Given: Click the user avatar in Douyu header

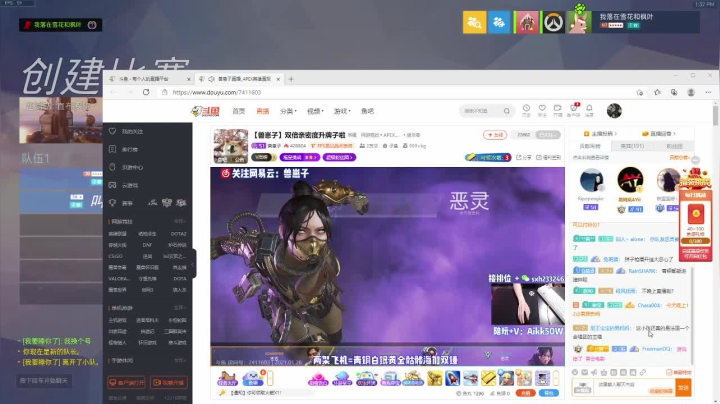Looking at the screenshot, I should (x=614, y=111).
